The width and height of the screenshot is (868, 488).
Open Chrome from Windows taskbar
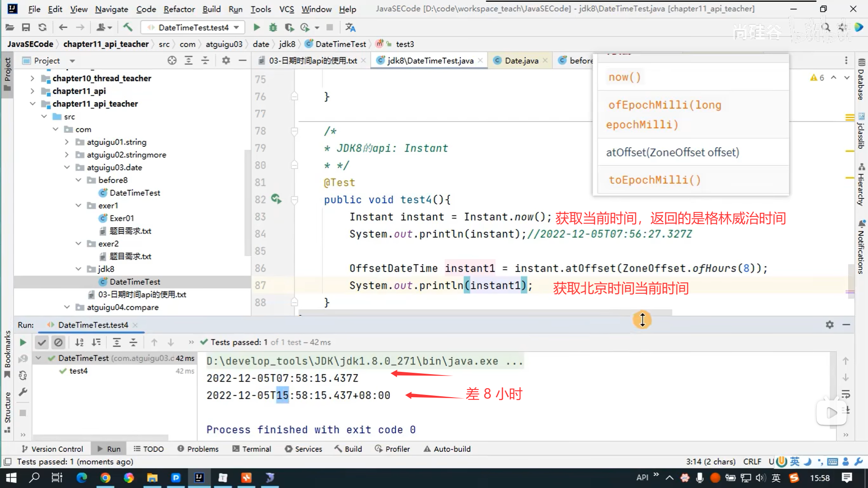pyautogui.click(x=105, y=478)
